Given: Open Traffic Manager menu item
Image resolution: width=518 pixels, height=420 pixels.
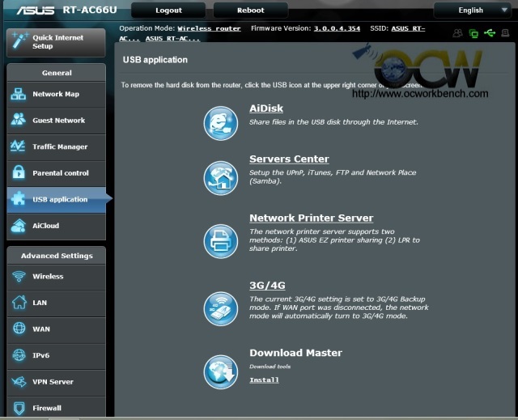Looking at the screenshot, I should click(x=56, y=147).
